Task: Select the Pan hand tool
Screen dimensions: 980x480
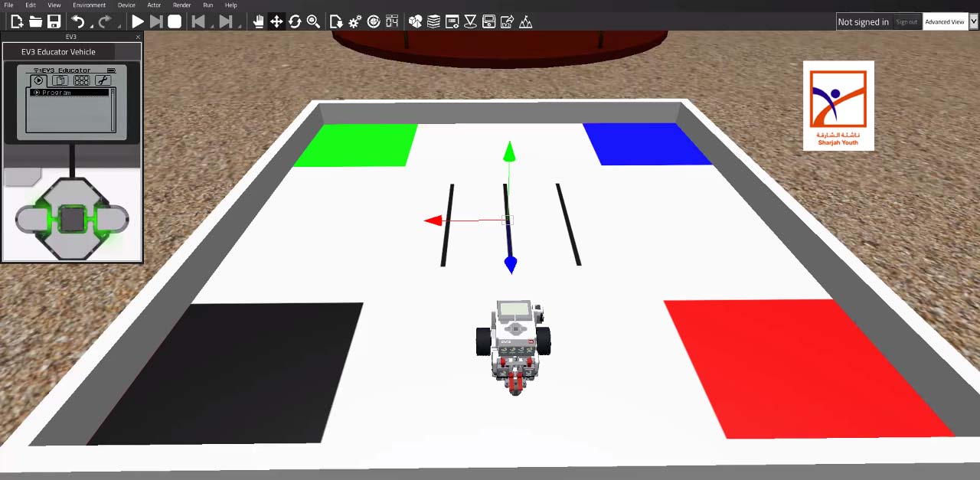Action: pyautogui.click(x=258, y=22)
